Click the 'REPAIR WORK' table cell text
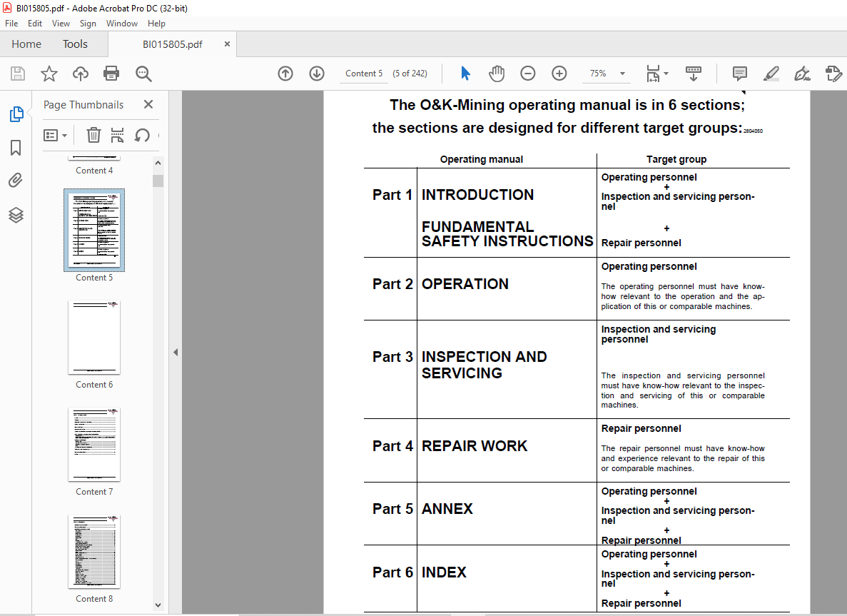 (475, 446)
